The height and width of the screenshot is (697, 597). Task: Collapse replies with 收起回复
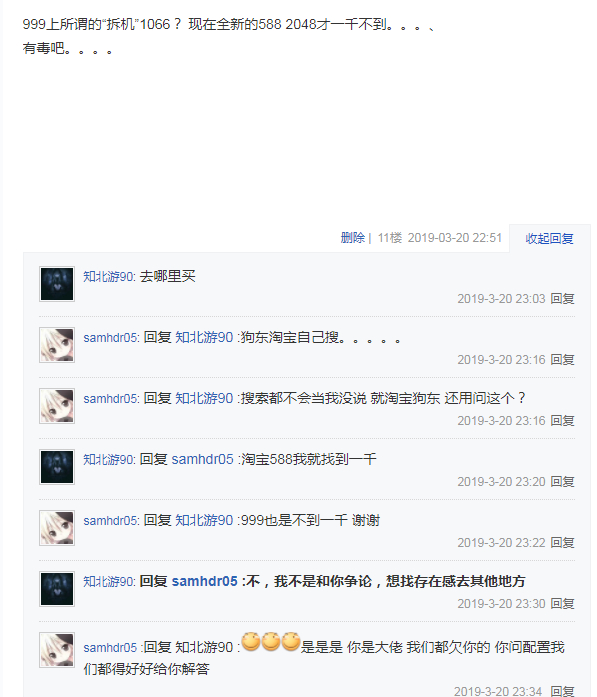coord(549,239)
